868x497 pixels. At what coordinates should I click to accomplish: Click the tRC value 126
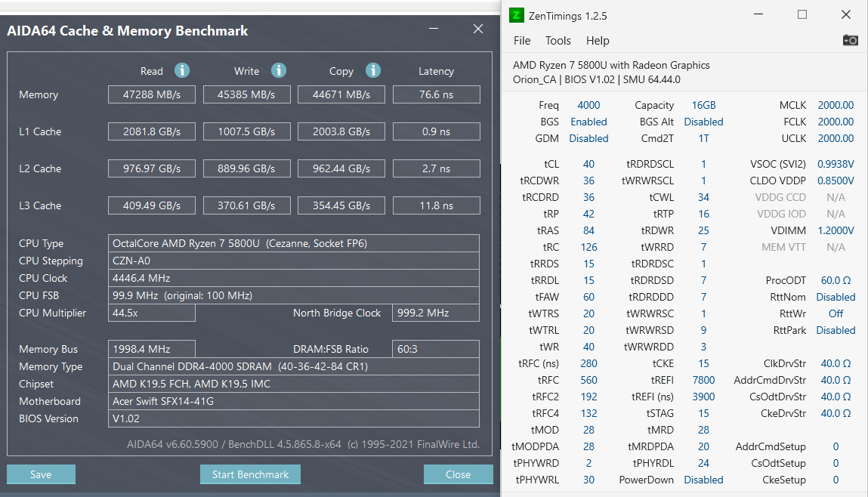point(588,247)
